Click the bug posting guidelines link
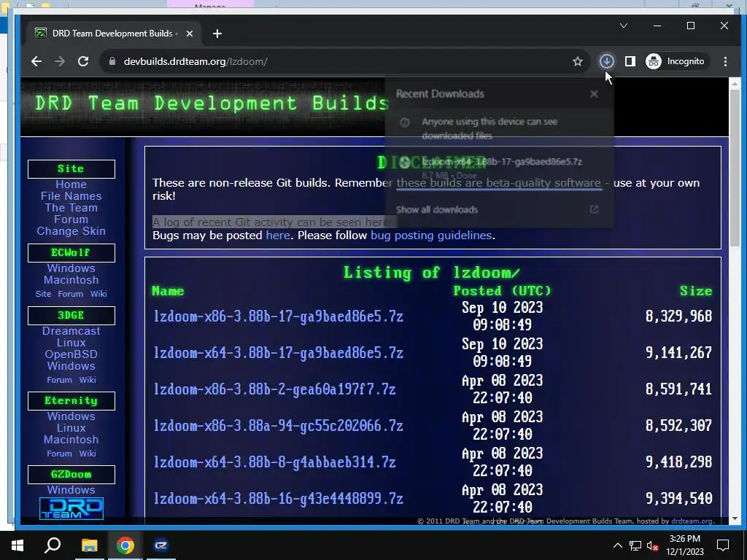 pos(430,236)
